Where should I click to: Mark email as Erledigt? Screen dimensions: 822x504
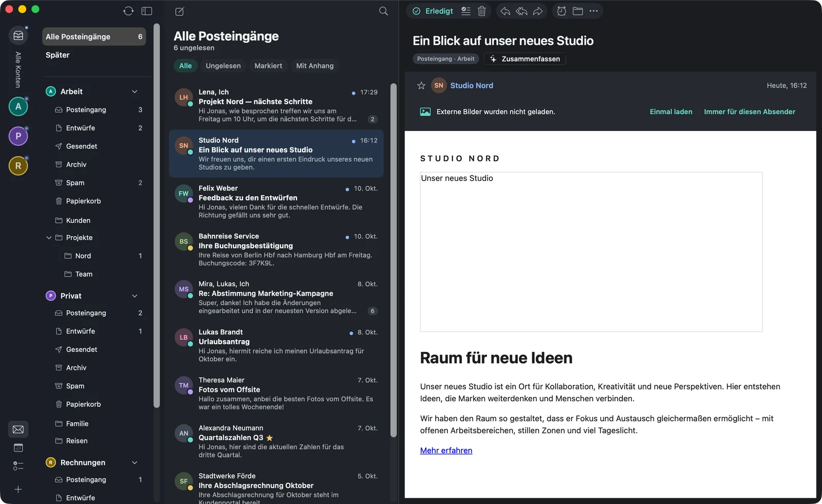click(433, 11)
